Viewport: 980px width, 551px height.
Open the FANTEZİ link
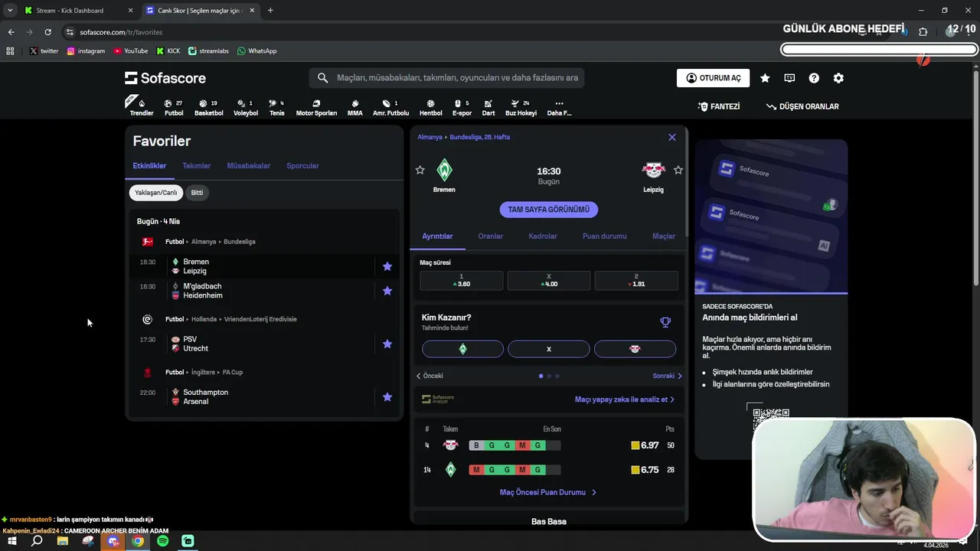719,106
